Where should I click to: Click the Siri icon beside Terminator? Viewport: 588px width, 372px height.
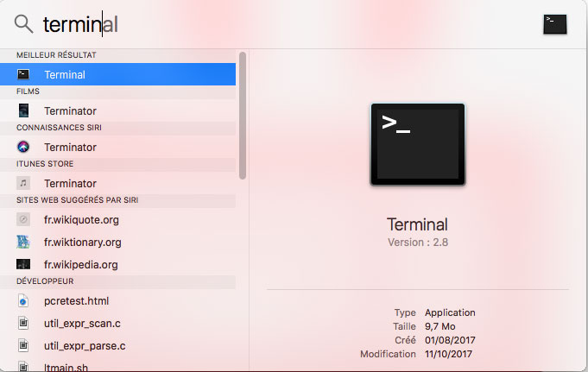point(23,147)
